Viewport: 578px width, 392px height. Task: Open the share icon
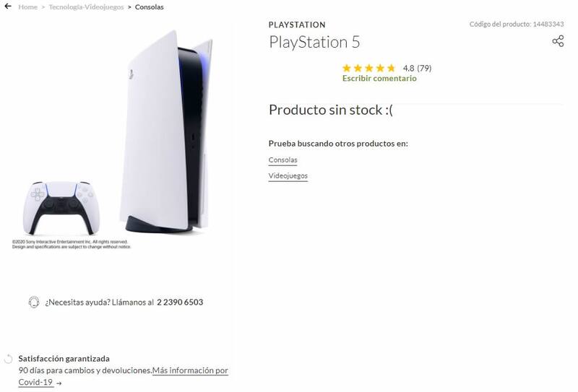tap(558, 41)
